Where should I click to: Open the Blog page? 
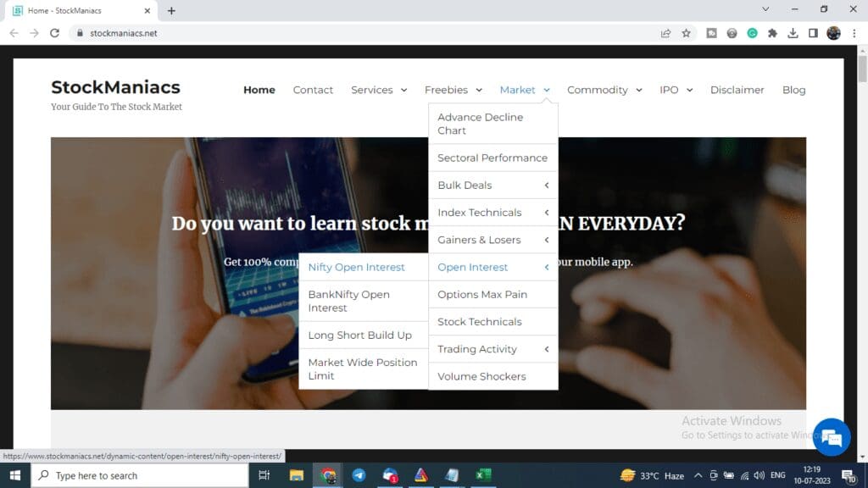[x=793, y=90]
